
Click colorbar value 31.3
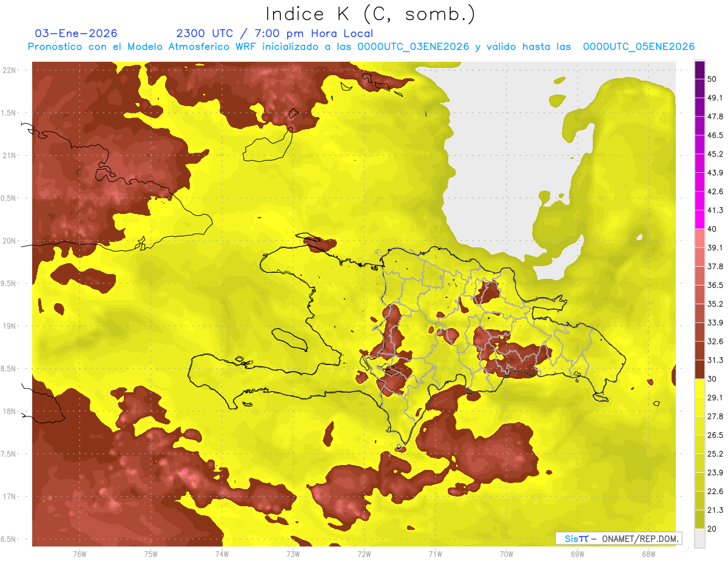click(715, 360)
